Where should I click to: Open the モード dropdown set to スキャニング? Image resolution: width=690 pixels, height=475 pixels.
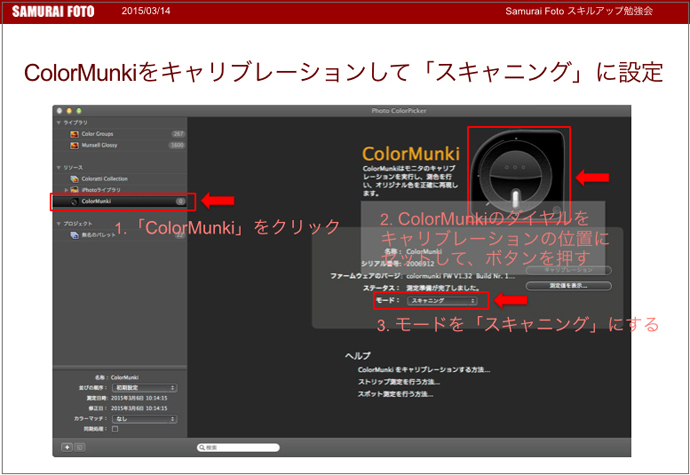442,301
